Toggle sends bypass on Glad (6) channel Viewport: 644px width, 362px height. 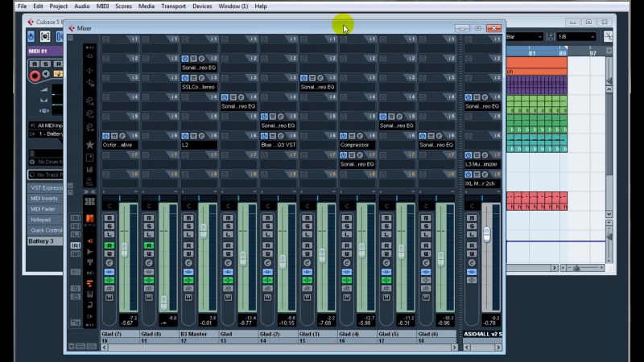tap(426, 288)
